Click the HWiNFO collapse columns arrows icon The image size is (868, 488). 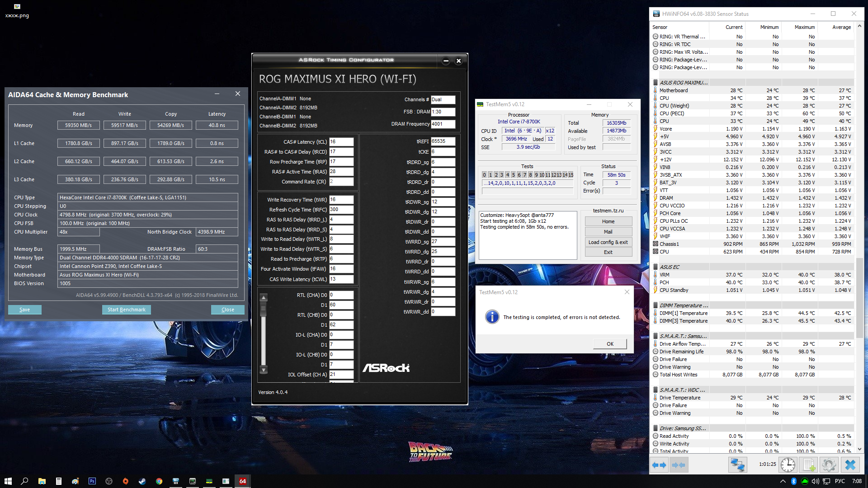tap(679, 465)
